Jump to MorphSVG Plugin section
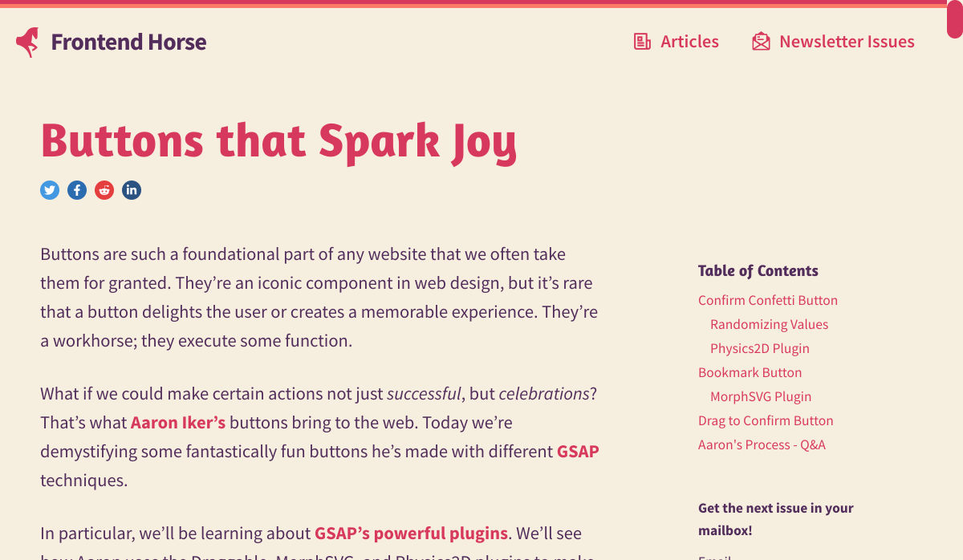The image size is (963, 560). coord(760,396)
